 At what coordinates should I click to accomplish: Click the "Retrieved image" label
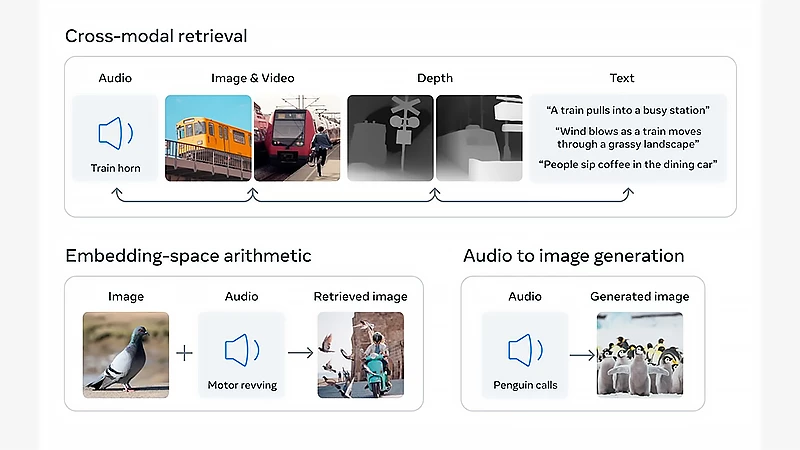pyautogui.click(x=361, y=296)
